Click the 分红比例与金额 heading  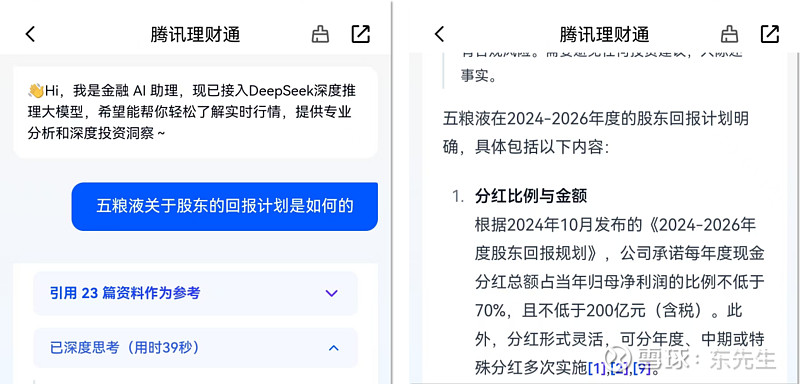pos(531,196)
